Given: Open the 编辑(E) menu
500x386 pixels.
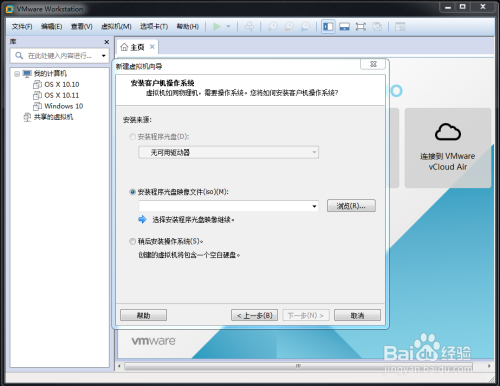Looking at the screenshot, I should (51, 26).
